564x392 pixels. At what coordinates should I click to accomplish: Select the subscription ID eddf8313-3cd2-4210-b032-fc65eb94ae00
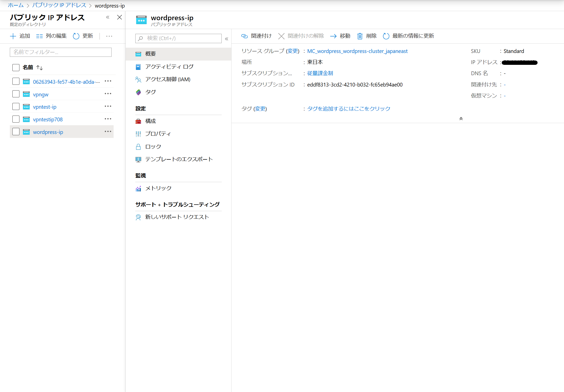(355, 85)
